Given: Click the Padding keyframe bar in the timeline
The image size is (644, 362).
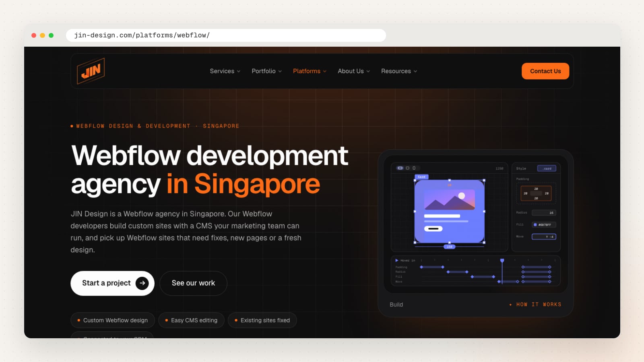Looking at the screenshot, I should pyautogui.click(x=432, y=267).
